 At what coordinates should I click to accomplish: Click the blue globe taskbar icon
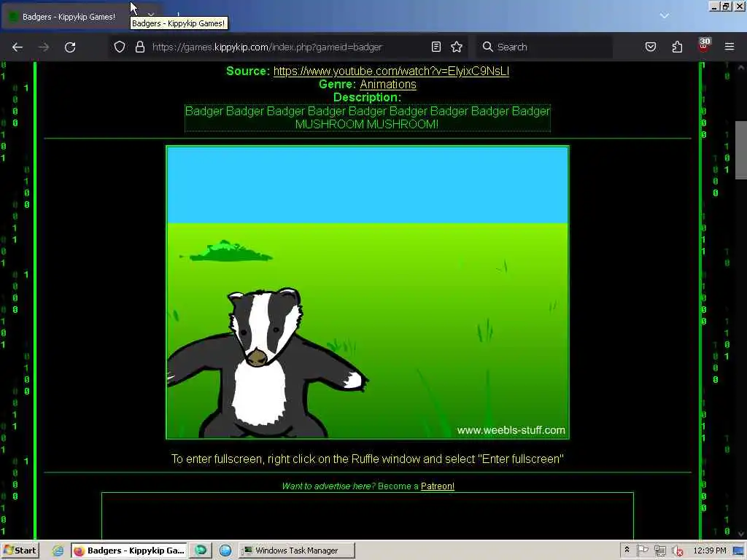pyautogui.click(x=225, y=551)
